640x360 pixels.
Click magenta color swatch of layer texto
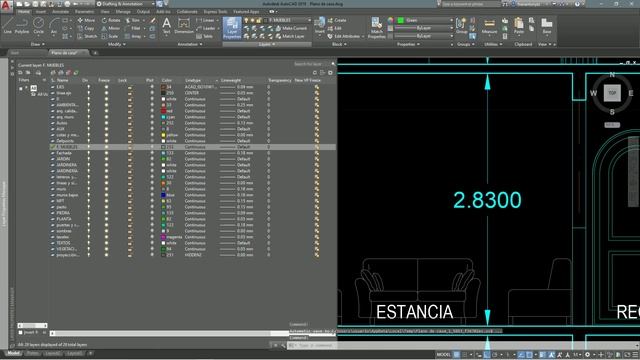(x=163, y=237)
